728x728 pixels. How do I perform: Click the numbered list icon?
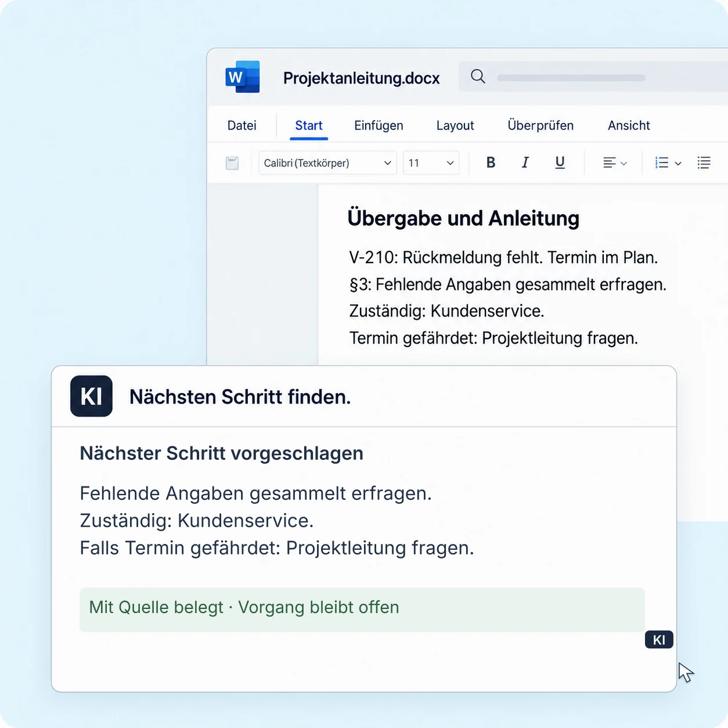(661, 163)
